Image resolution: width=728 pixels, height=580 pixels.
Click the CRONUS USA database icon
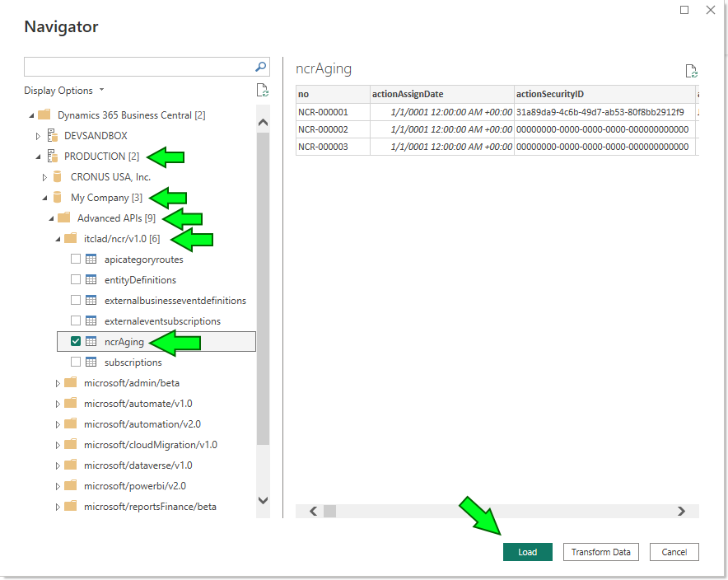click(x=58, y=177)
